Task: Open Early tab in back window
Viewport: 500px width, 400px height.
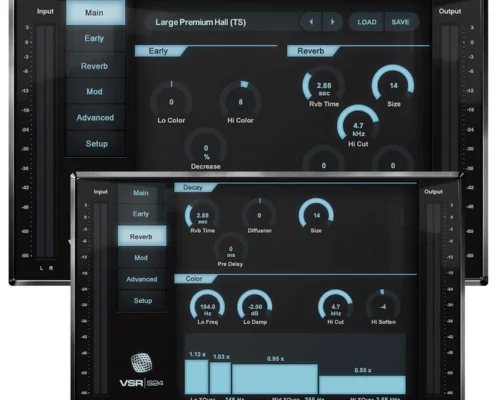Action: [95, 38]
